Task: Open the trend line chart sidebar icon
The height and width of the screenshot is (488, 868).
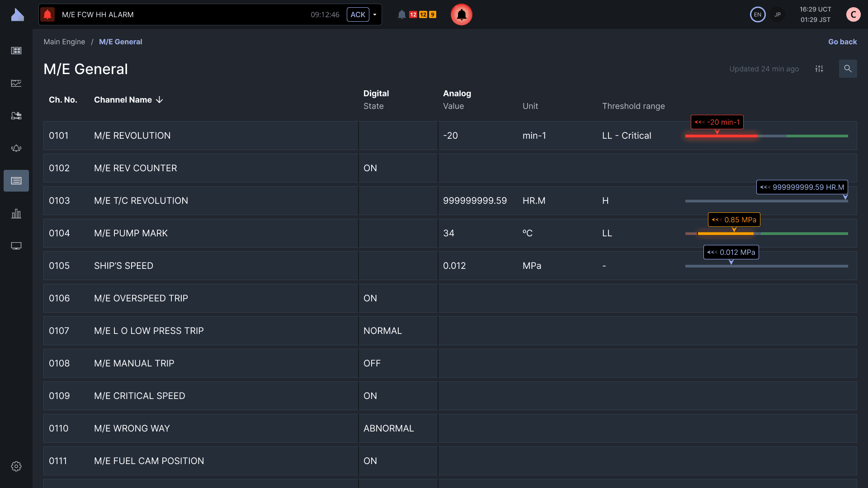Action: (16, 83)
